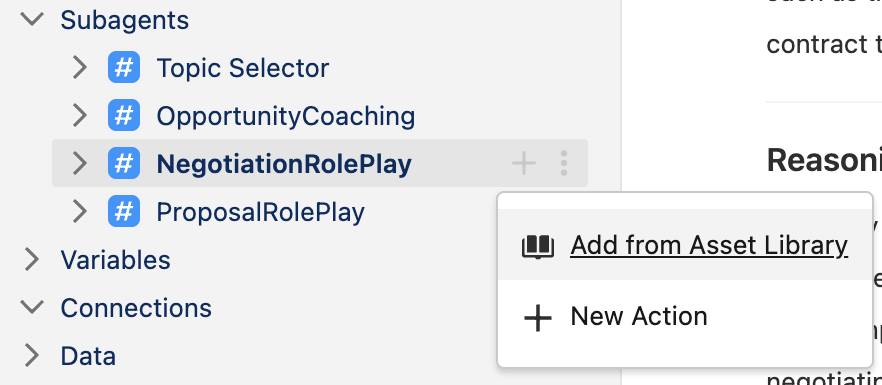
Task: Choose New Action from the popup menu
Action: [x=685, y=316]
